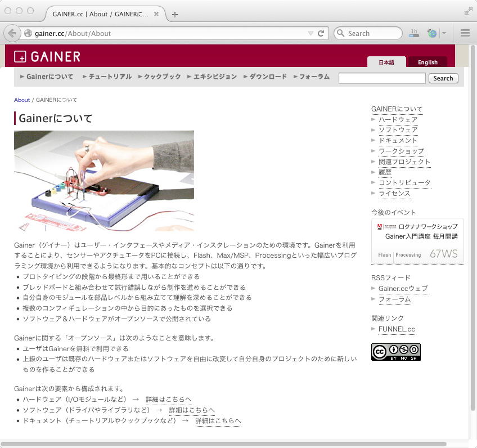The height and width of the screenshot is (448, 477).
Task: Open the エキシビジョン navigation menu
Action: 212,77
